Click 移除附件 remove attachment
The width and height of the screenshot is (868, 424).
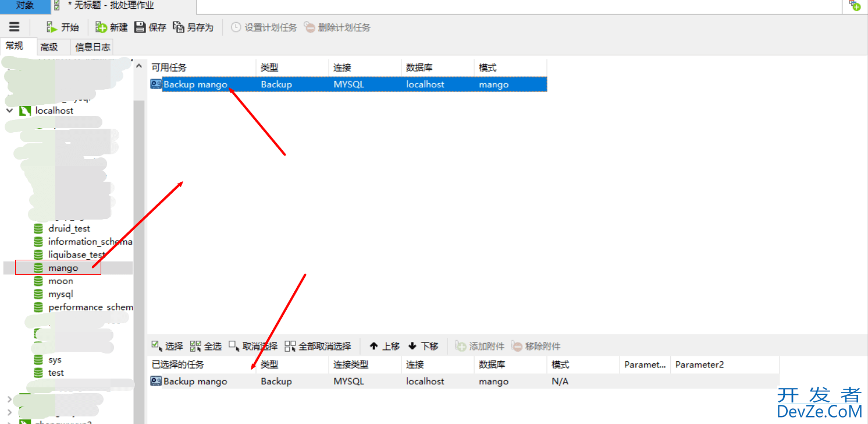[536, 346]
